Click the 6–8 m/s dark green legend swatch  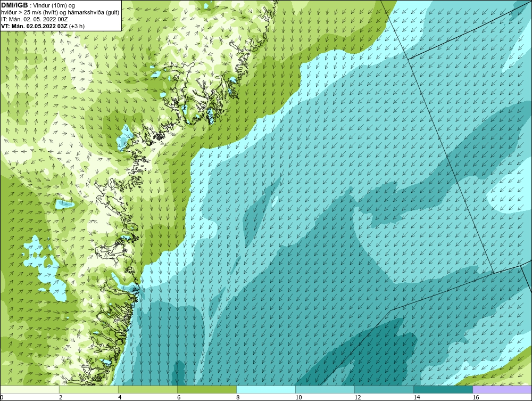[207, 389]
